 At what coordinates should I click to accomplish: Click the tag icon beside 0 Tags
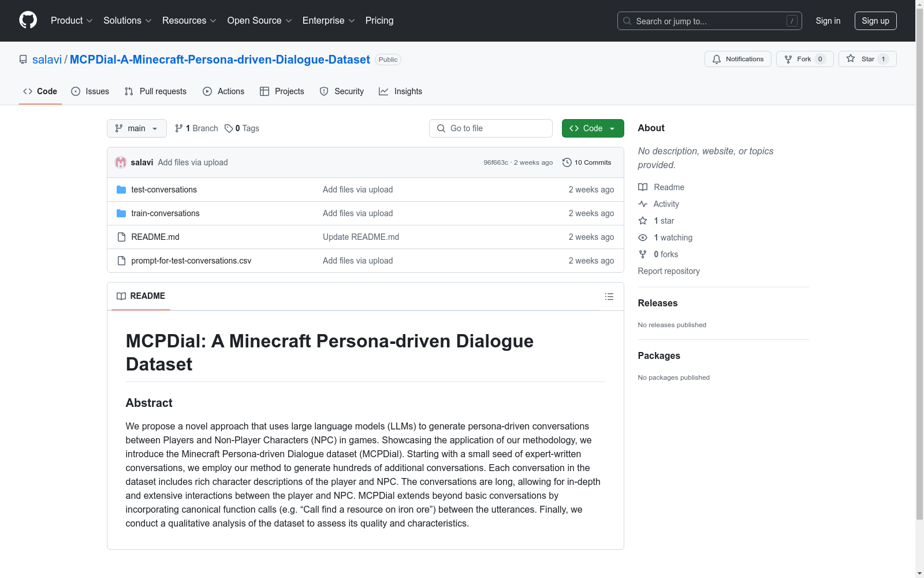229,128
